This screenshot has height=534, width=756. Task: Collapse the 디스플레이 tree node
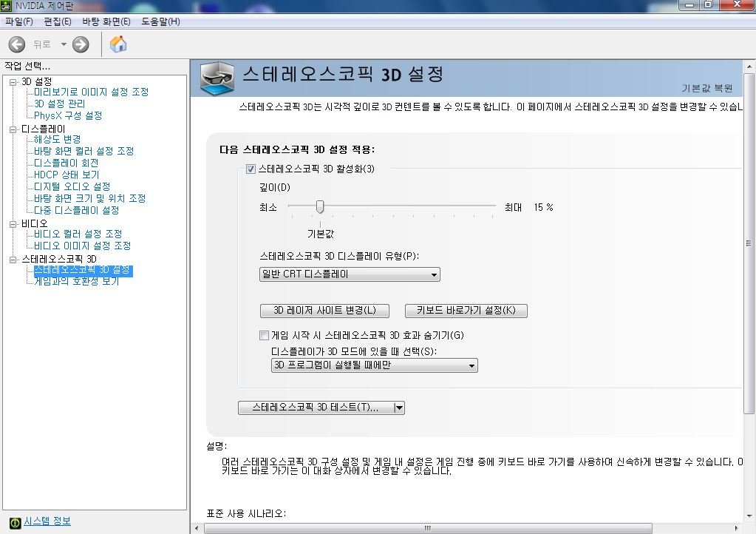(13, 129)
